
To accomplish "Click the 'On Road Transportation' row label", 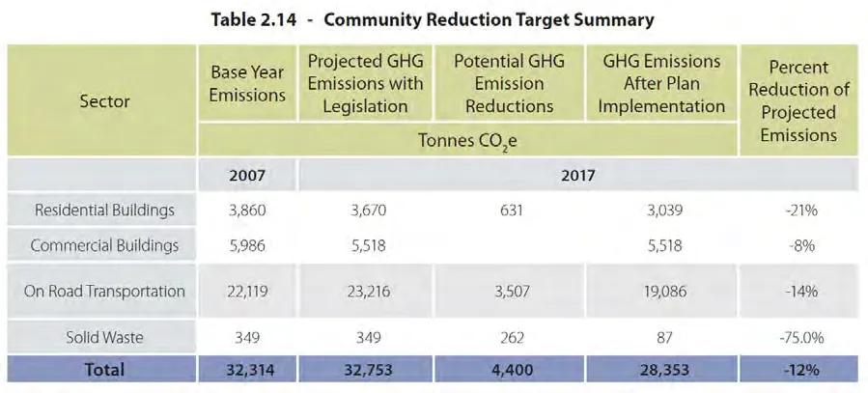I will pos(104,292).
